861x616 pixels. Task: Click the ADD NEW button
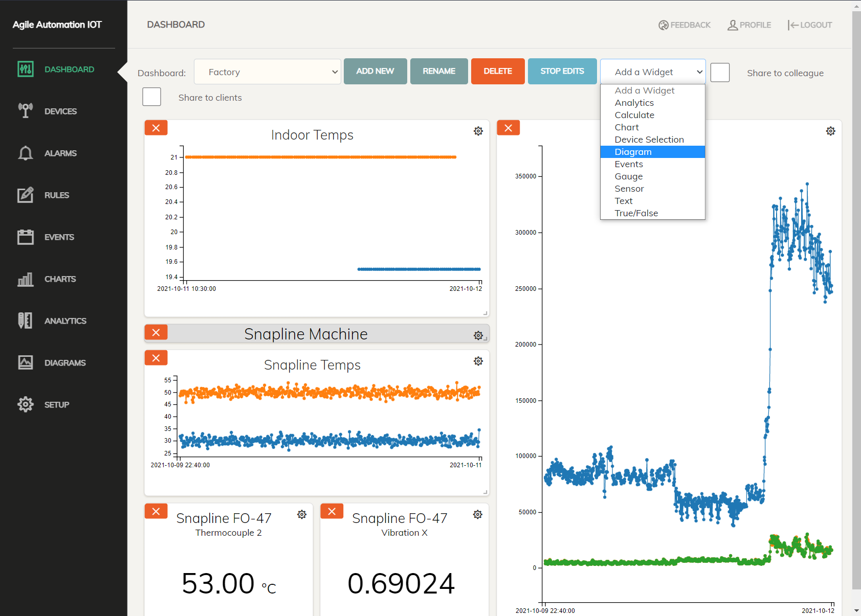[x=375, y=71]
